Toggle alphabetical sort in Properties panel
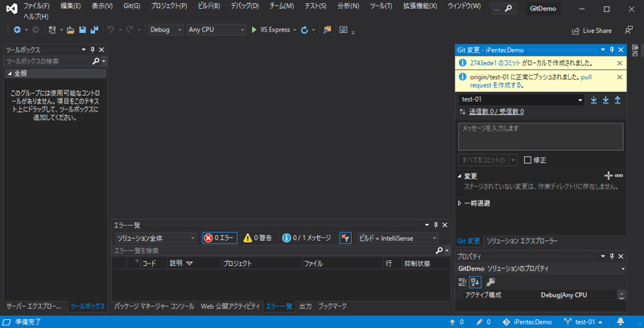 coord(475,282)
